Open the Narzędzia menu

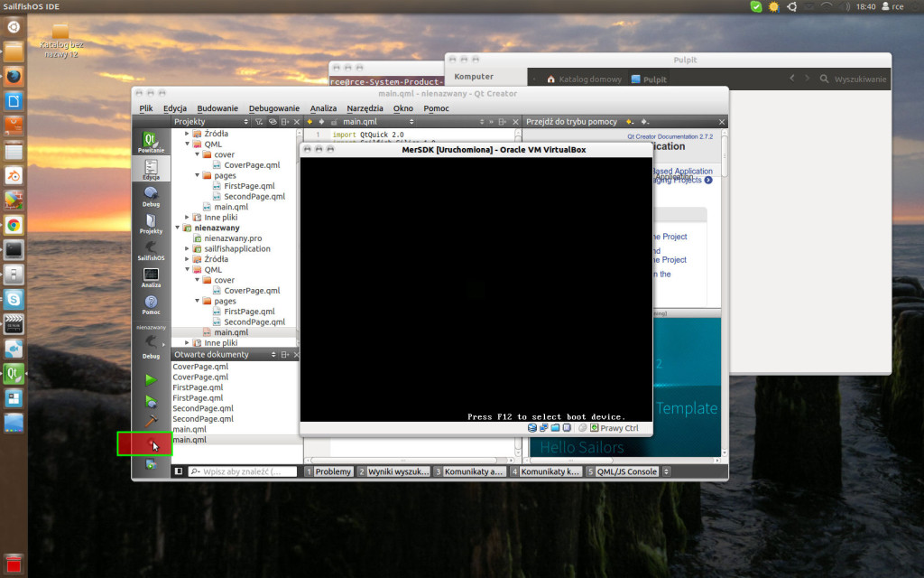click(x=365, y=108)
